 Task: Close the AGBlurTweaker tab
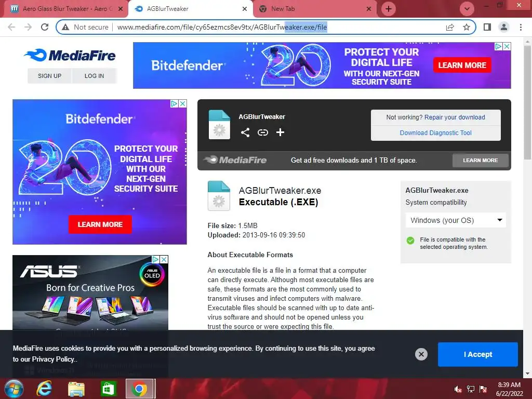pos(245,9)
